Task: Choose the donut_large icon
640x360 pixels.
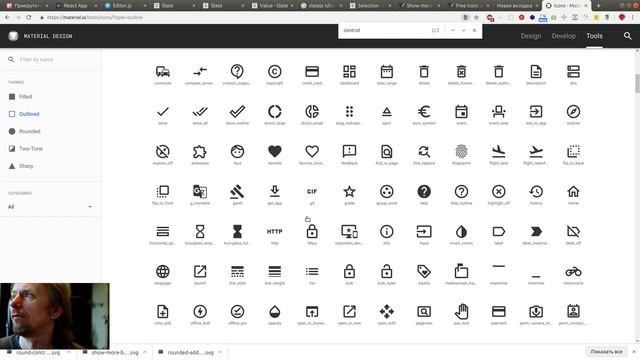Action: [x=275, y=111]
